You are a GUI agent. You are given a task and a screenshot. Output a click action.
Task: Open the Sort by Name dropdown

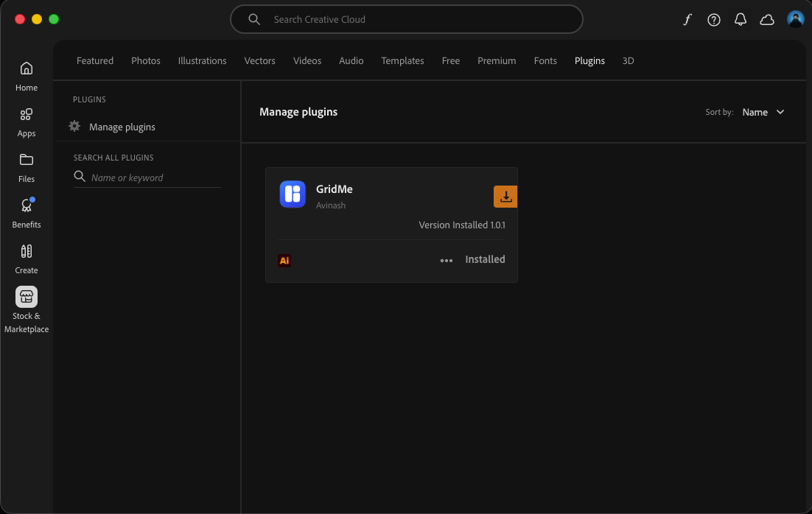click(763, 113)
